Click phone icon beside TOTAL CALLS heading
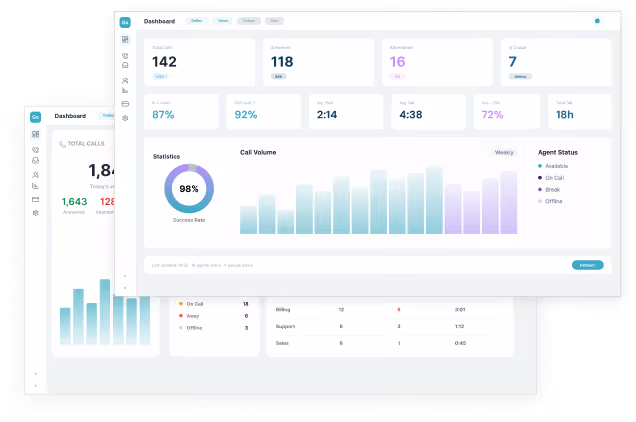This screenshot has width=636, height=422. click(x=62, y=144)
